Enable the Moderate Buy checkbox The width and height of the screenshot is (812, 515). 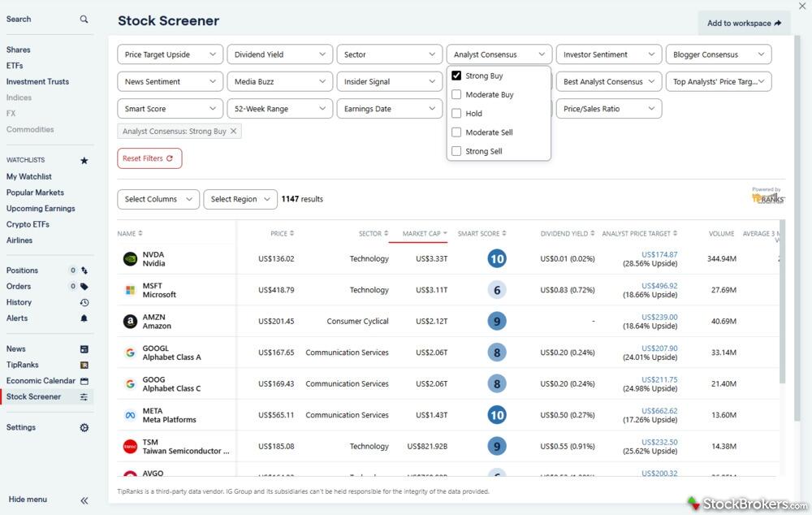456,94
